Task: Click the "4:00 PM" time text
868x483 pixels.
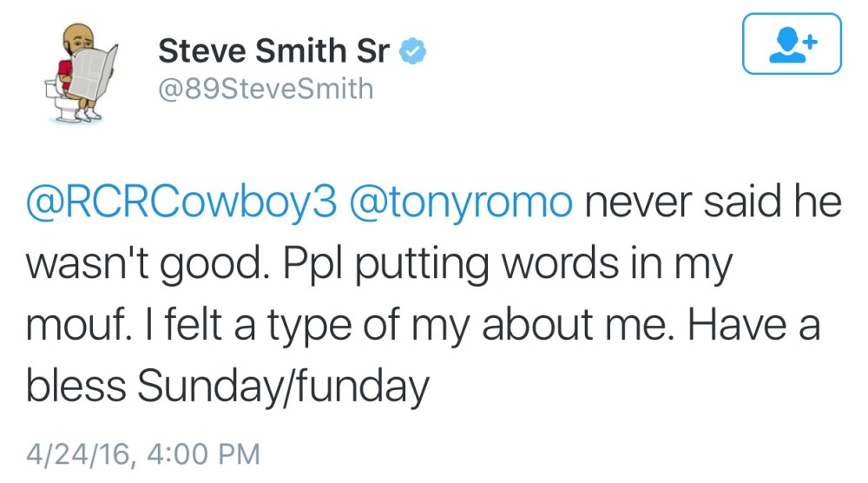Action: click(x=204, y=454)
